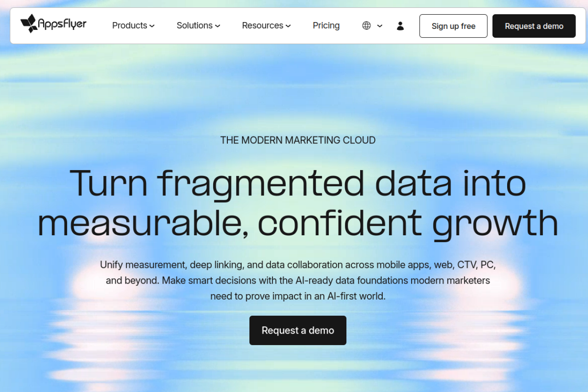Open the Products menu label

click(x=130, y=26)
